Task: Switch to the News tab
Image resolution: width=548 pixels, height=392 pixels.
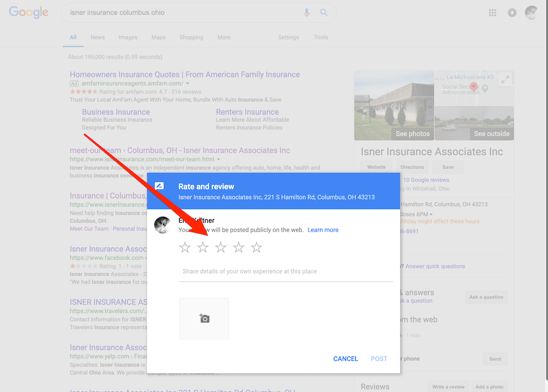Action: point(98,37)
